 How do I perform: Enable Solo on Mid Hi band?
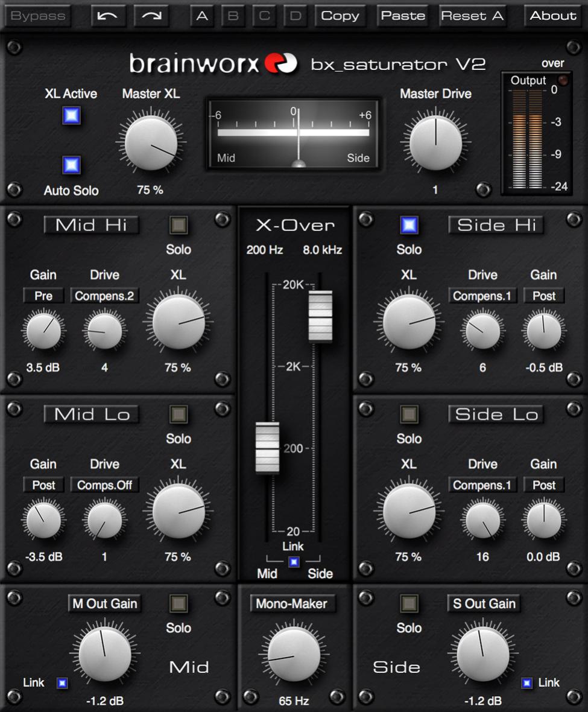179,225
